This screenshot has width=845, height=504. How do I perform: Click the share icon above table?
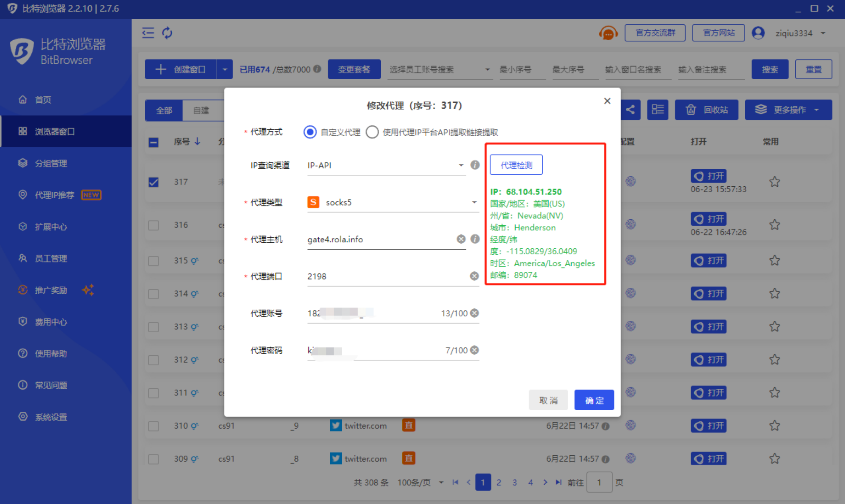click(630, 110)
